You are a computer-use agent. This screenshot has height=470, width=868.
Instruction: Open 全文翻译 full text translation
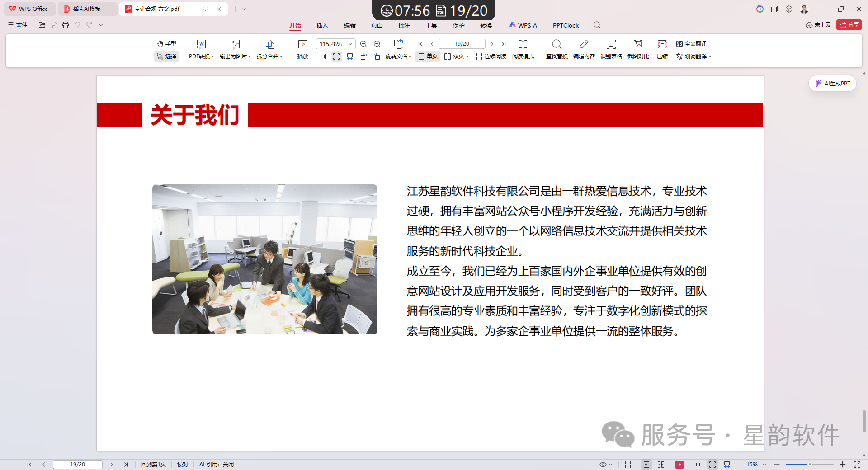(x=691, y=44)
